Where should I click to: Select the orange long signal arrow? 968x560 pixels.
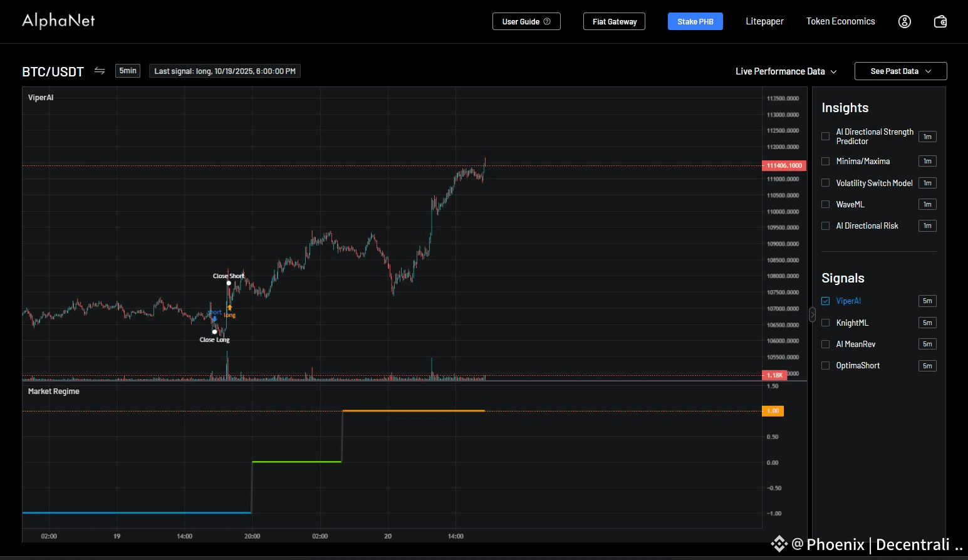[x=230, y=308]
